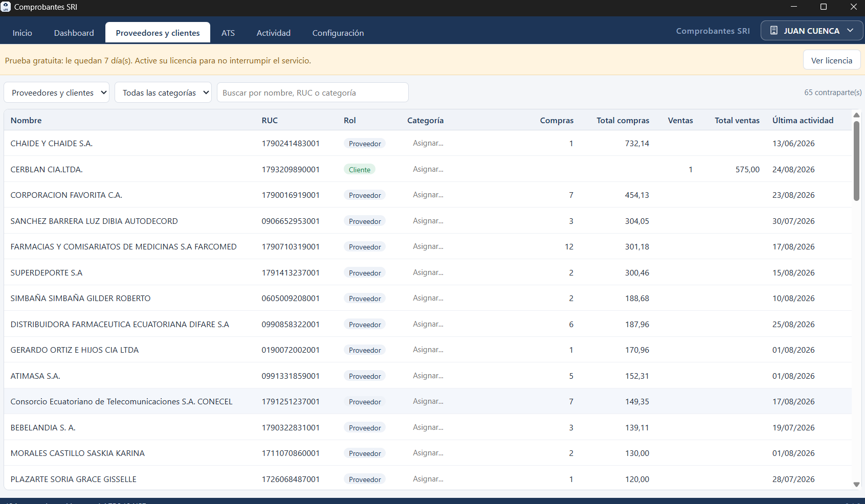Sort by the RUC column header
865x504 pixels.
tap(270, 120)
